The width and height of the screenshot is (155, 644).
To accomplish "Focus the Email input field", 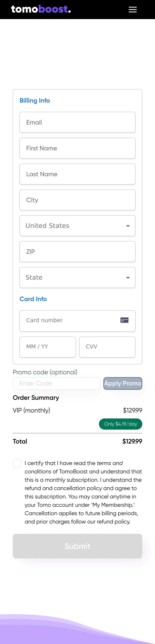I will tap(77, 122).
